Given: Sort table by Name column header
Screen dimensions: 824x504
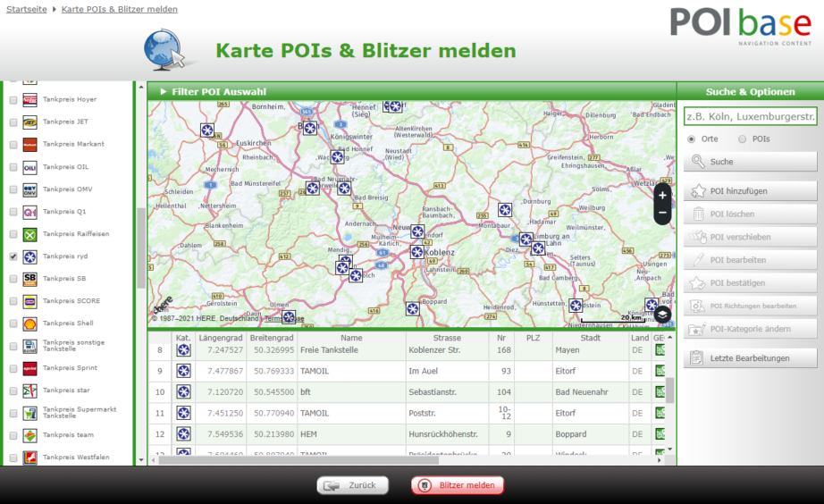Looking at the screenshot, I should click(351, 339).
